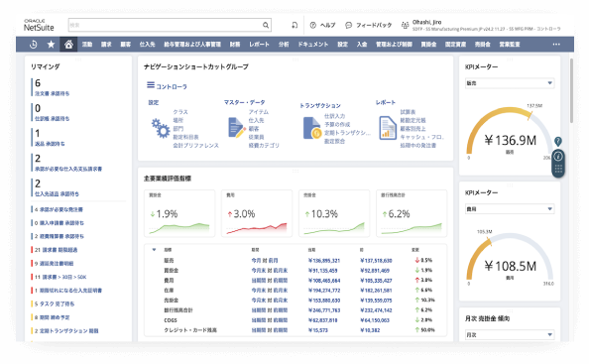Viewport: 589px width, 364px height.
Task: Open the Shortcuts star icon
Action: pos(51,45)
